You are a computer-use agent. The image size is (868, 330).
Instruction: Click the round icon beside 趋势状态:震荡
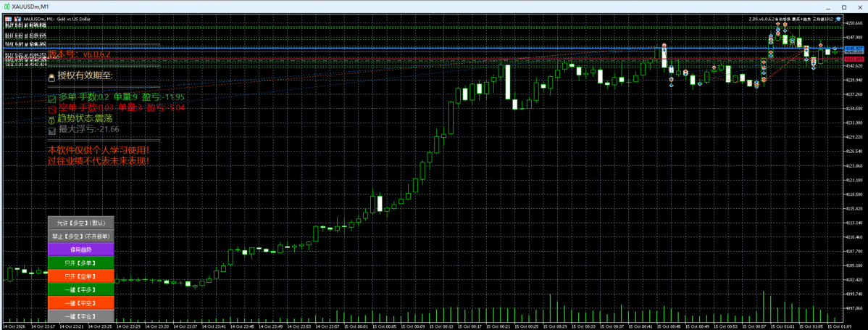click(52, 120)
